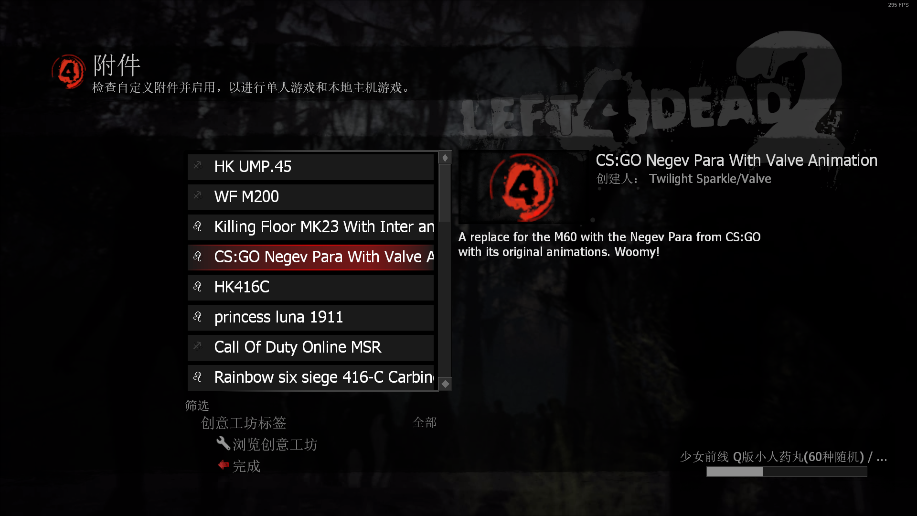This screenshot has width=917, height=516.
Task: Click the icon beside Rainbow six siege 416-C
Action: pos(198,377)
